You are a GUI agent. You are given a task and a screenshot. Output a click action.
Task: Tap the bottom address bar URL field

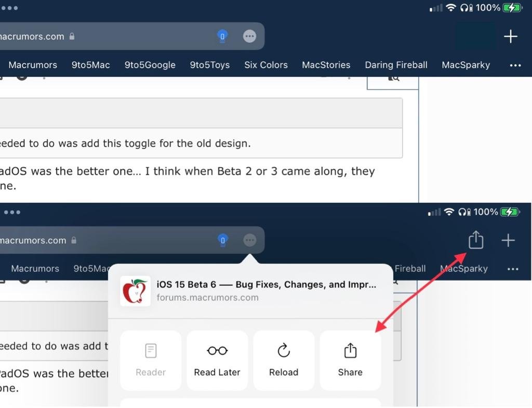pyautogui.click(x=132, y=240)
